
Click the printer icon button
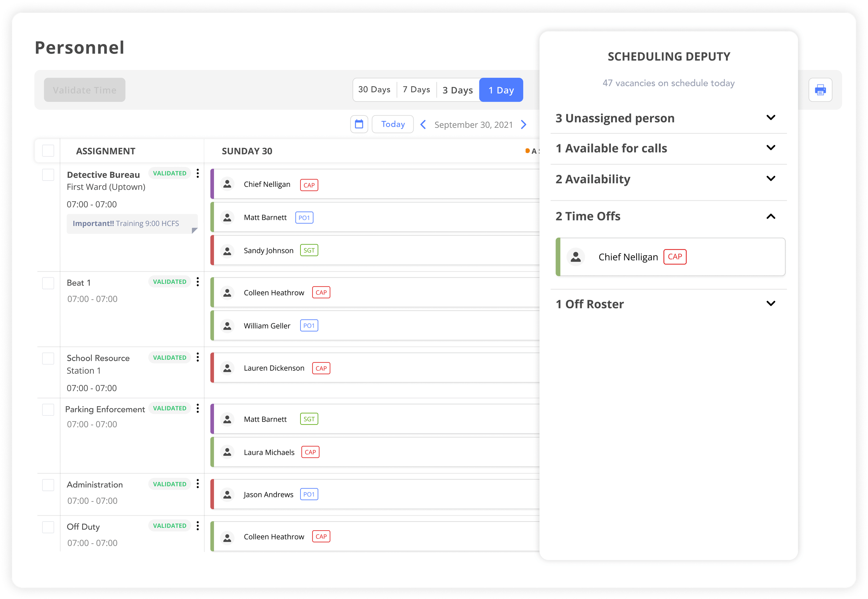[x=820, y=90]
